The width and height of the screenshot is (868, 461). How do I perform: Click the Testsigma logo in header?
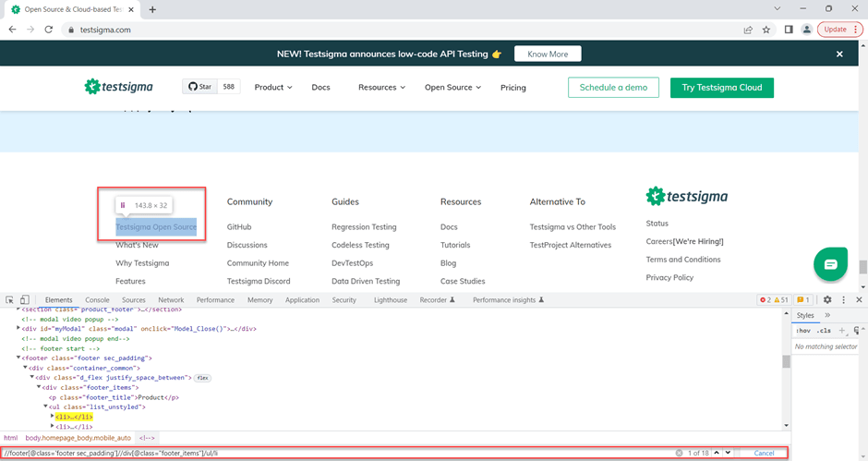click(x=118, y=87)
